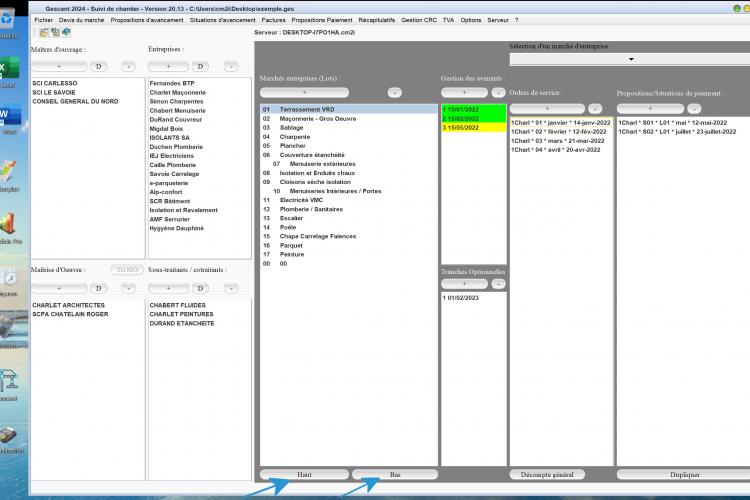This screenshot has width=750, height=500.
Task: Launch Word from the desktop shortcut
Action: (9, 118)
